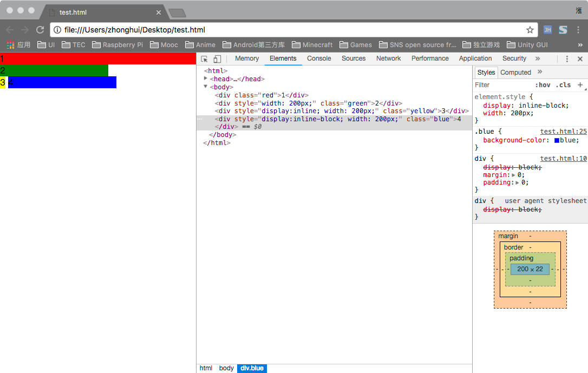
Task: Go to the Sources tab
Action: click(354, 58)
